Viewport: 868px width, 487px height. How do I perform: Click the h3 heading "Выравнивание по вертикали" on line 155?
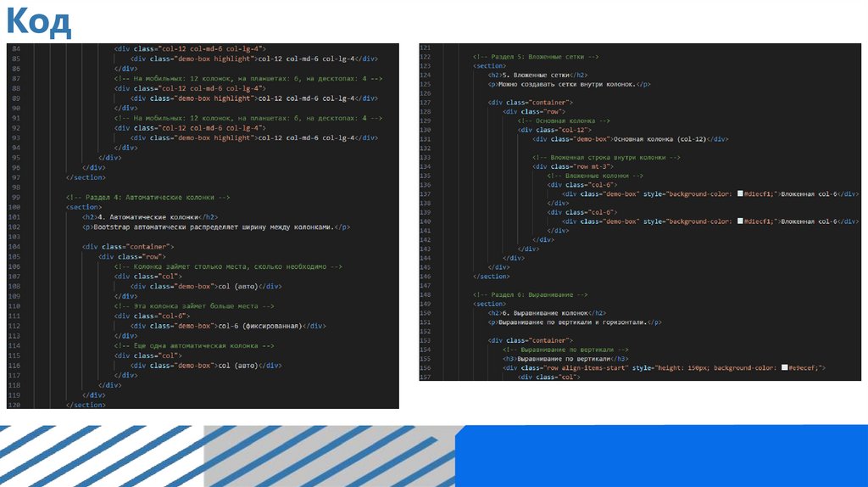tap(564, 359)
